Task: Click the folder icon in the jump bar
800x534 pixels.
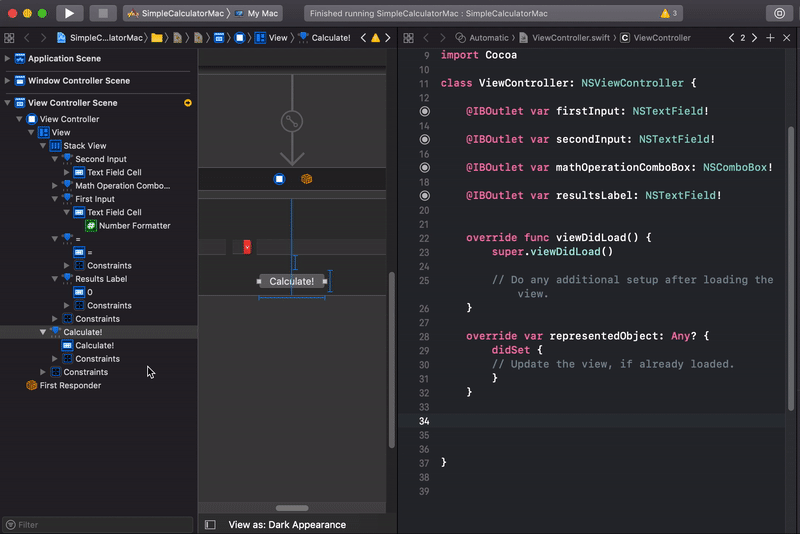Action: 157,38
